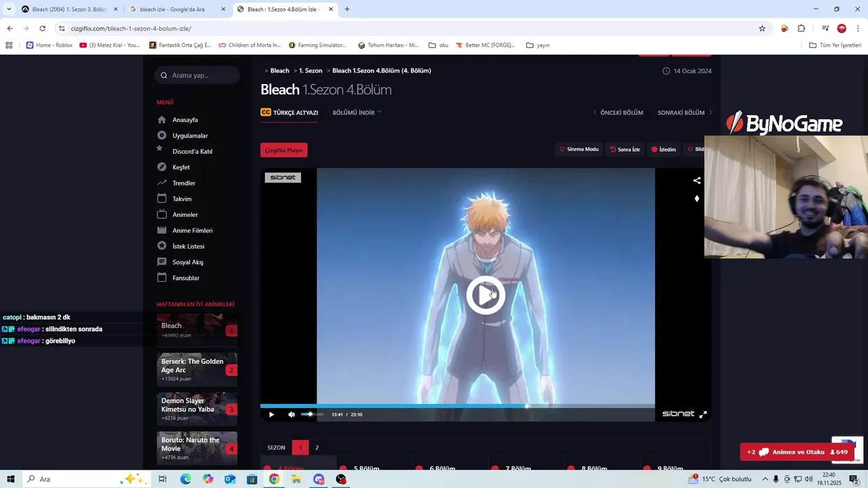The image size is (868, 488).
Task: Select the Çizgiflix Player button
Action: click(284, 150)
